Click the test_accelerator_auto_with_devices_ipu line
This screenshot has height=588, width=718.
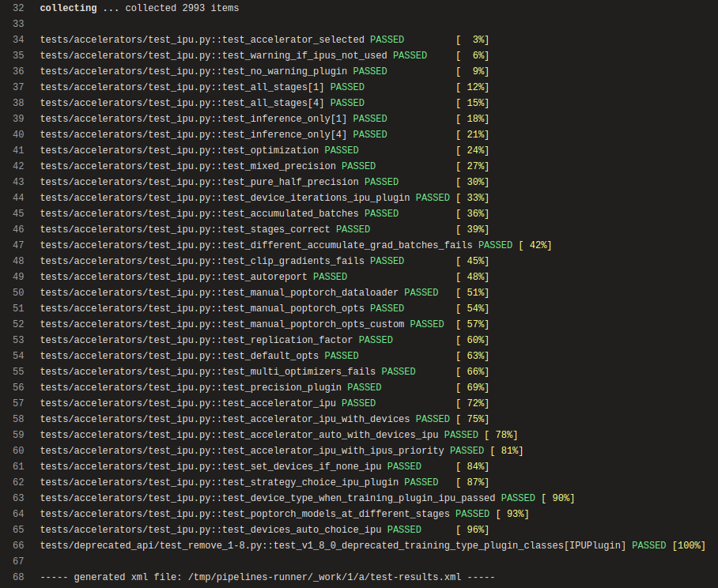(279, 434)
